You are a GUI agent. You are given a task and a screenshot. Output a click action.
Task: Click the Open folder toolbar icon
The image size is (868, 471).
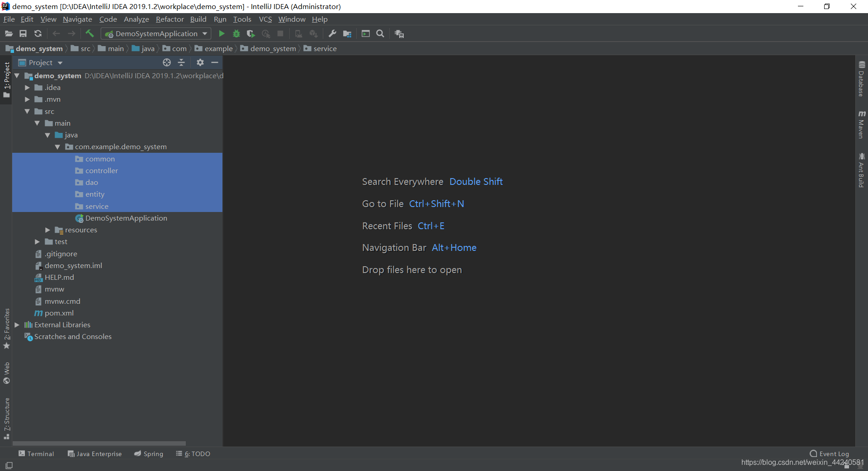(x=9, y=33)
